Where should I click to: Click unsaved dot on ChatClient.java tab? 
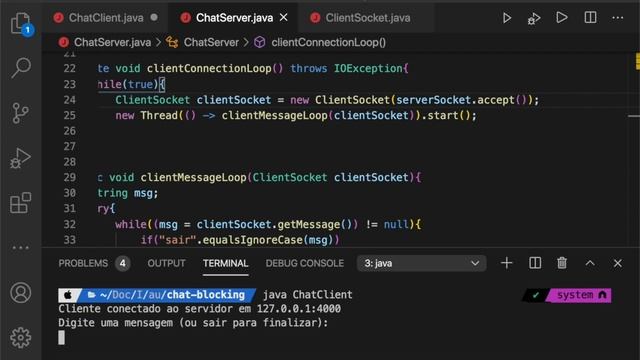pyautogui.click(x=154, y=18)
